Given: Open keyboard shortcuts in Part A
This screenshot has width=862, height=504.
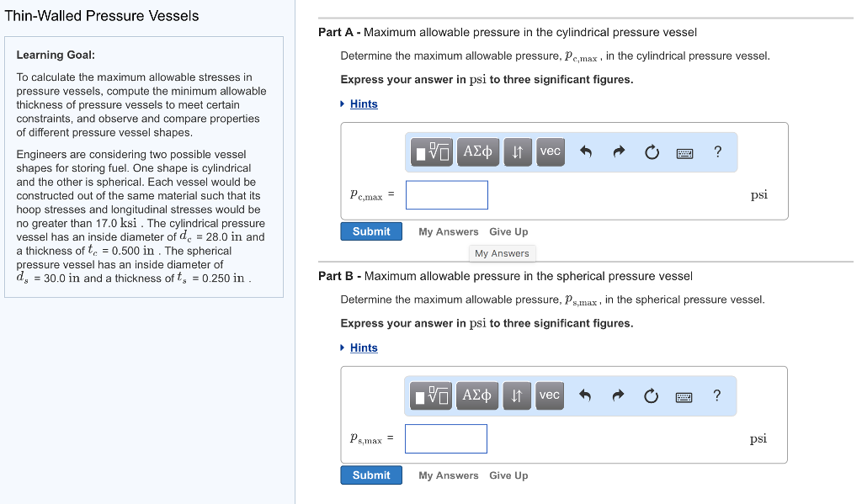Looking at the screenshot, I should (684, 152).
